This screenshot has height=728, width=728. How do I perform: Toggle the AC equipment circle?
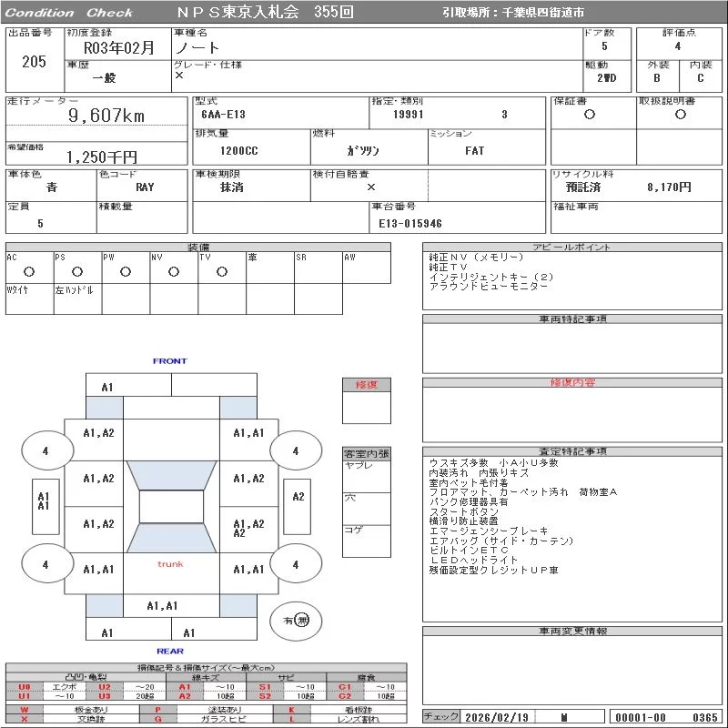point(29,271)
